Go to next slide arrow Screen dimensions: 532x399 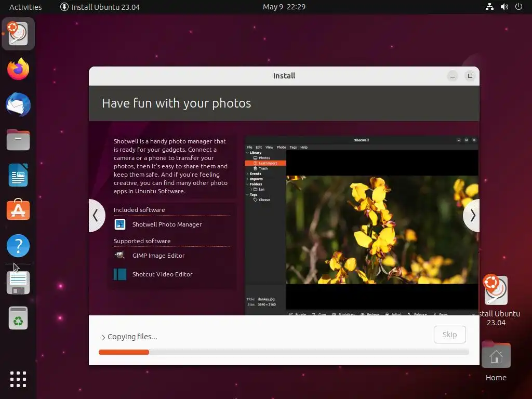pyautogui.click(x=472, y=216)
